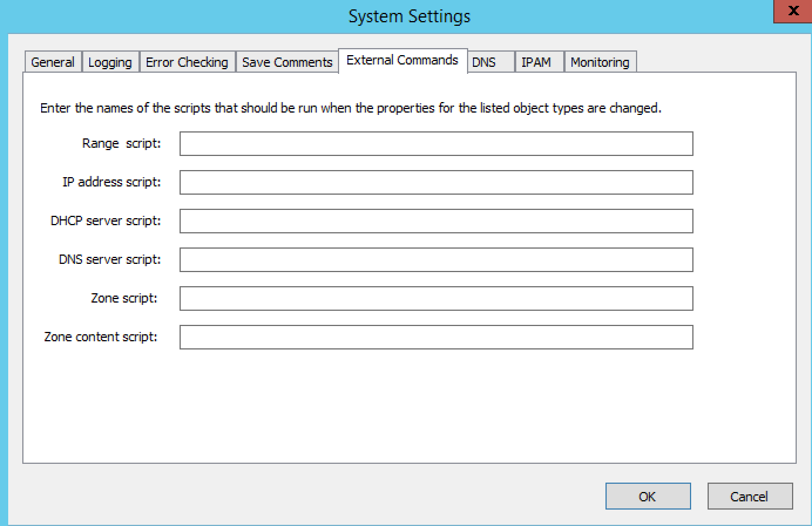The height and width of the screenshot is (526, 812).
Task: Click into the Range script field
Action: pyautogui.click(x=436, y=144)
